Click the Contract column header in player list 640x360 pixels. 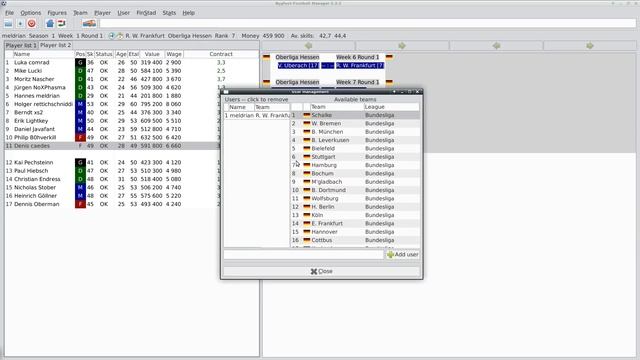tap(221, 54)
